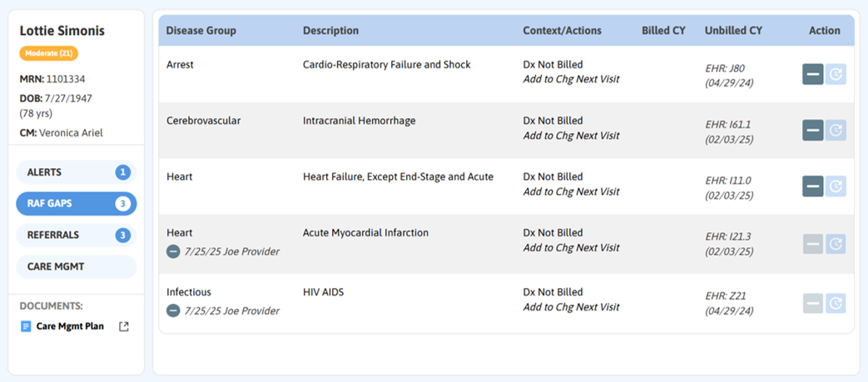Click the clock icon for Cardio-Respiratory Failure
868x382 pixels.
pyautogui.click(x=836, y=74)
